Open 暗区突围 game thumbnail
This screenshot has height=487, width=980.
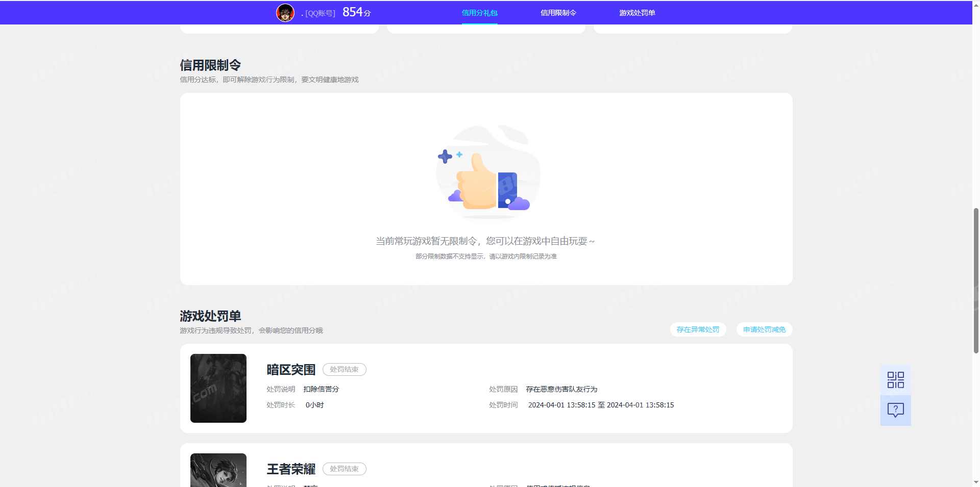[x=218, y=388]
